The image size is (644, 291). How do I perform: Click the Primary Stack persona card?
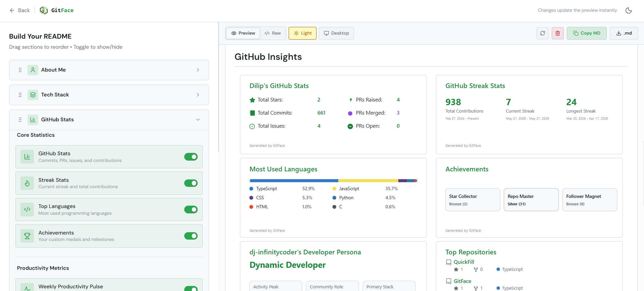point(389,286)
